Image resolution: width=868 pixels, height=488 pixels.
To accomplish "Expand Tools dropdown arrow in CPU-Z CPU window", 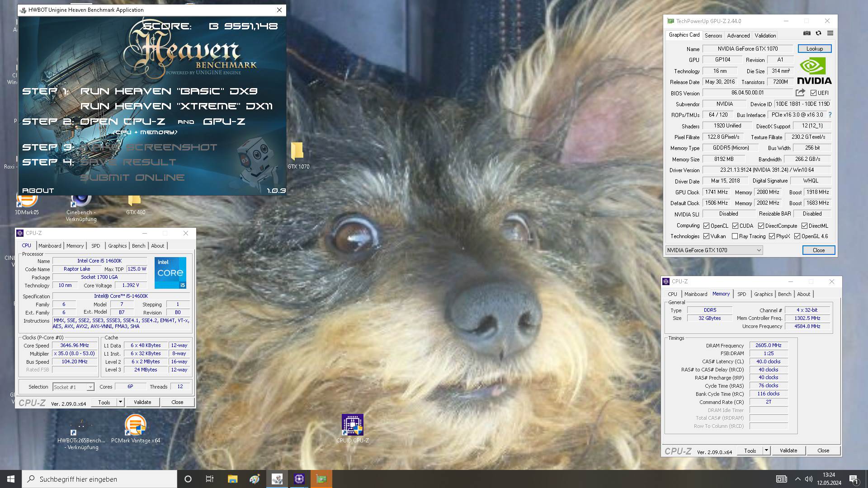I will tap(120, 402).
